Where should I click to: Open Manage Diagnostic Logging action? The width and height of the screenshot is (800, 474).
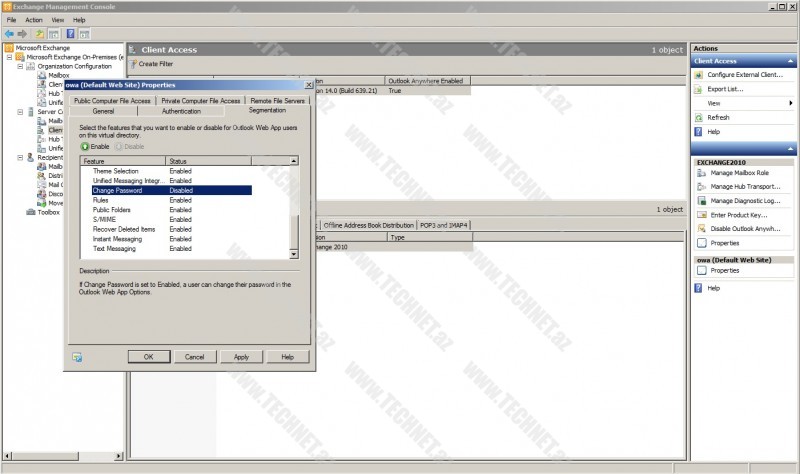pyautogui.click(x=700, y=201)
